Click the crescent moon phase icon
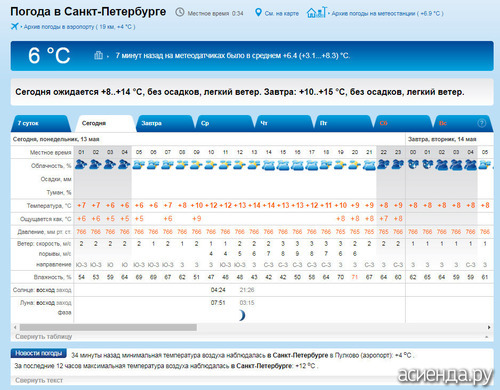The width and height of the screenshot is (500, 390). pyautogui.click(x=242, y=315)
